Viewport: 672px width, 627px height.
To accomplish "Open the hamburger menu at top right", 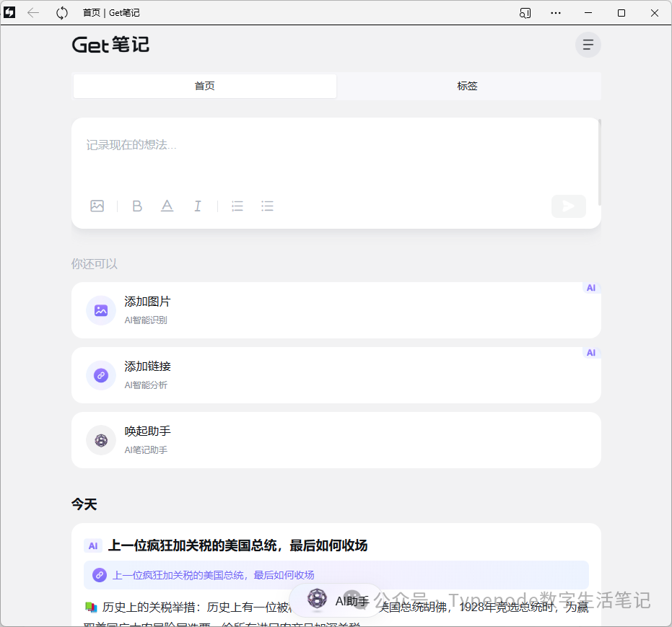I will [588, 45].
